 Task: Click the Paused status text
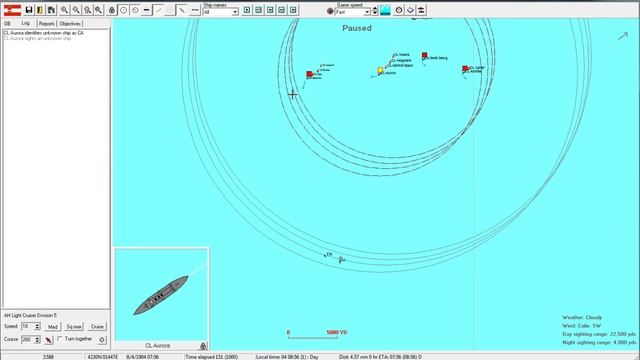coord(357,28)
